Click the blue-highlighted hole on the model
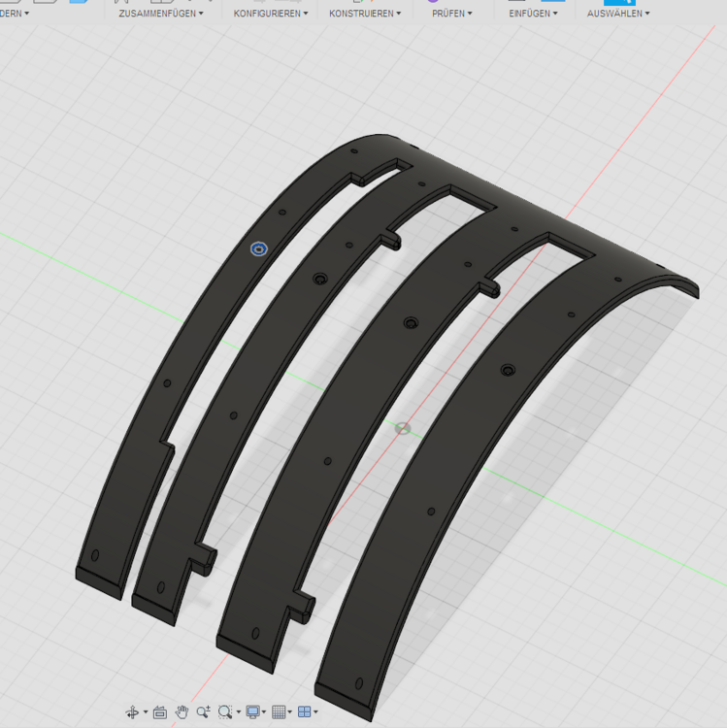This screenshot has width=727, height=728. point(258,249)
